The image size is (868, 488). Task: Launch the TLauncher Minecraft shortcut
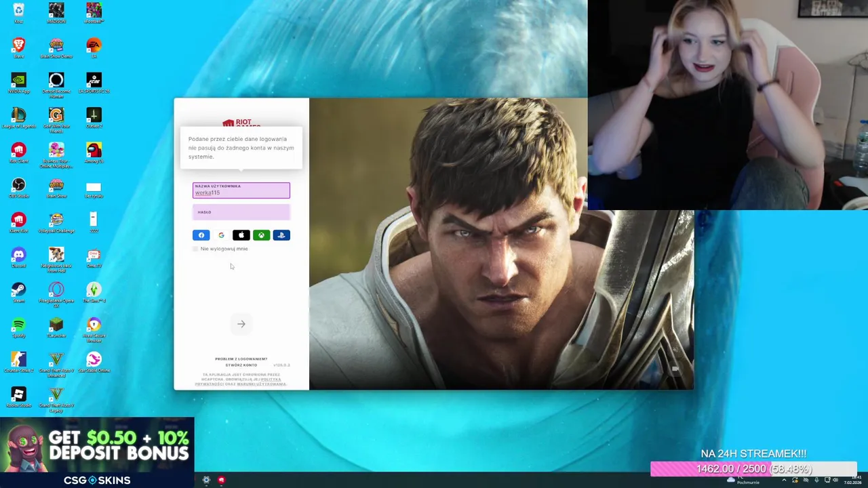coord(56,327)
